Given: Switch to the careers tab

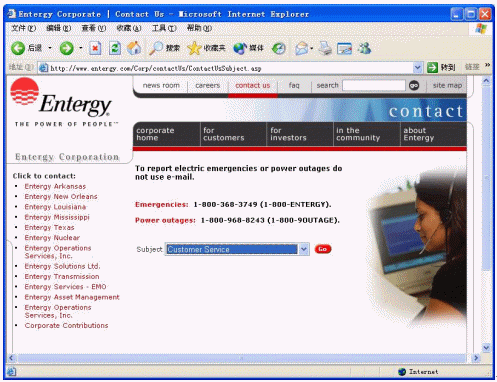Looking at the screenshot, I should (208, 85).
